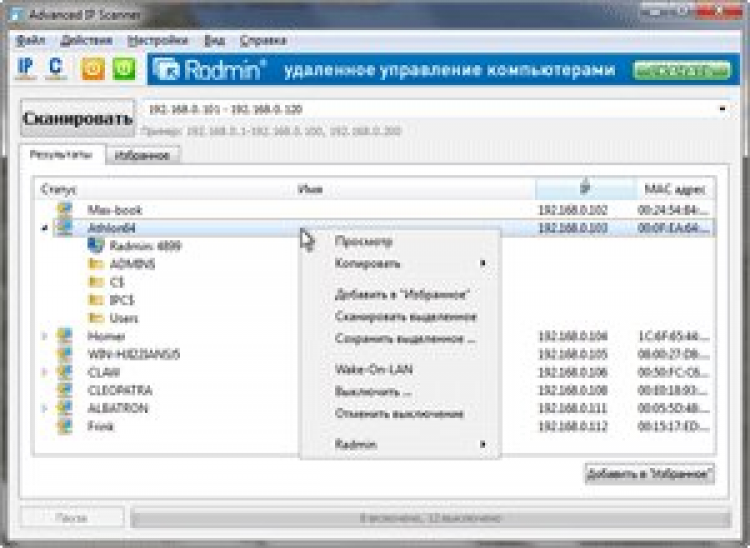The image size is (750, 548).
Task: Select the WIN-HJ02IIANSJS name text
Action: [x=134, y=354]
